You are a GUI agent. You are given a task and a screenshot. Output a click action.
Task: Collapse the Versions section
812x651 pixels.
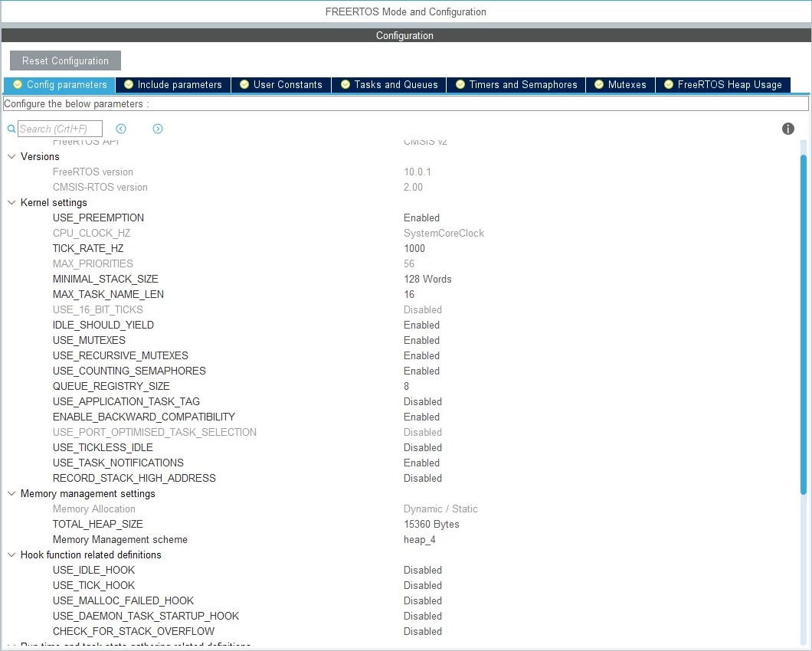coord(11,156)
